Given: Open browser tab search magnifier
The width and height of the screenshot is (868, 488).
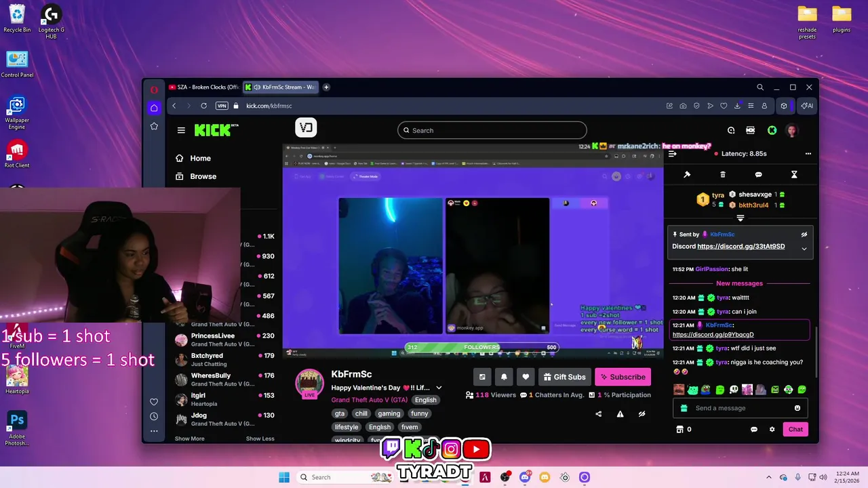Looking at the screenshot, I should [760, 87].
